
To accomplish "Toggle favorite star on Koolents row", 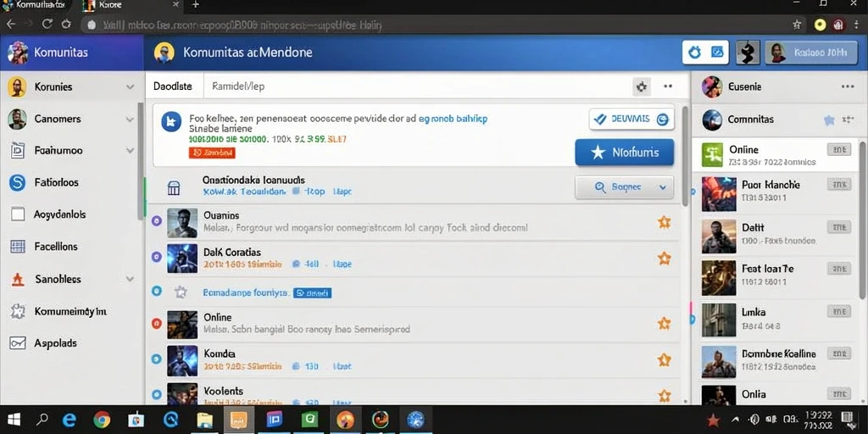I will tap(665, 395).
